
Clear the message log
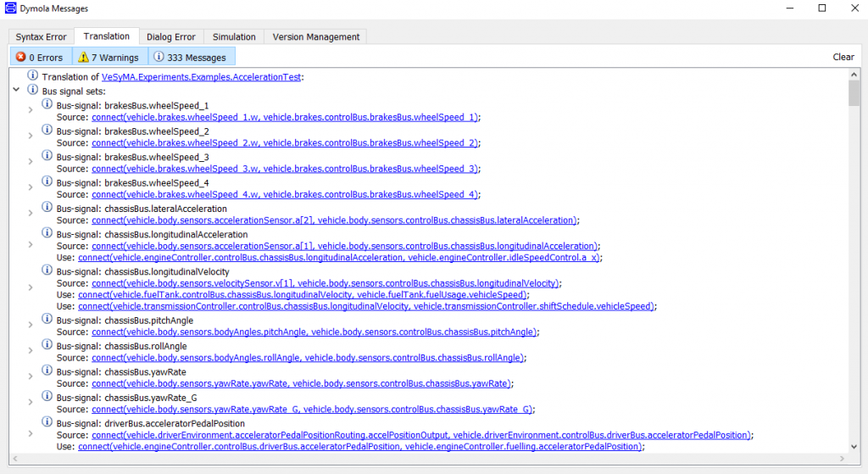point(843,57)
